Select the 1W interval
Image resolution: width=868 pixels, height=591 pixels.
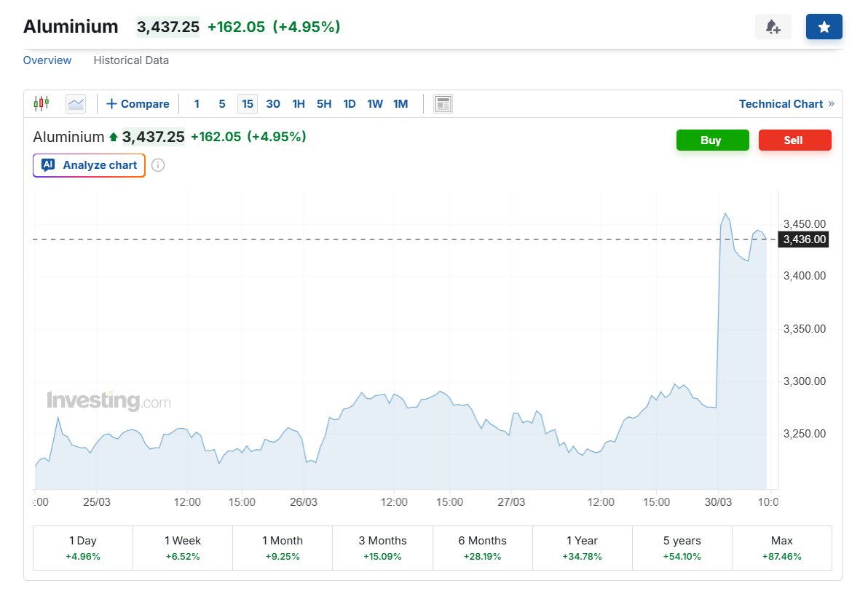tap(375, 103)
